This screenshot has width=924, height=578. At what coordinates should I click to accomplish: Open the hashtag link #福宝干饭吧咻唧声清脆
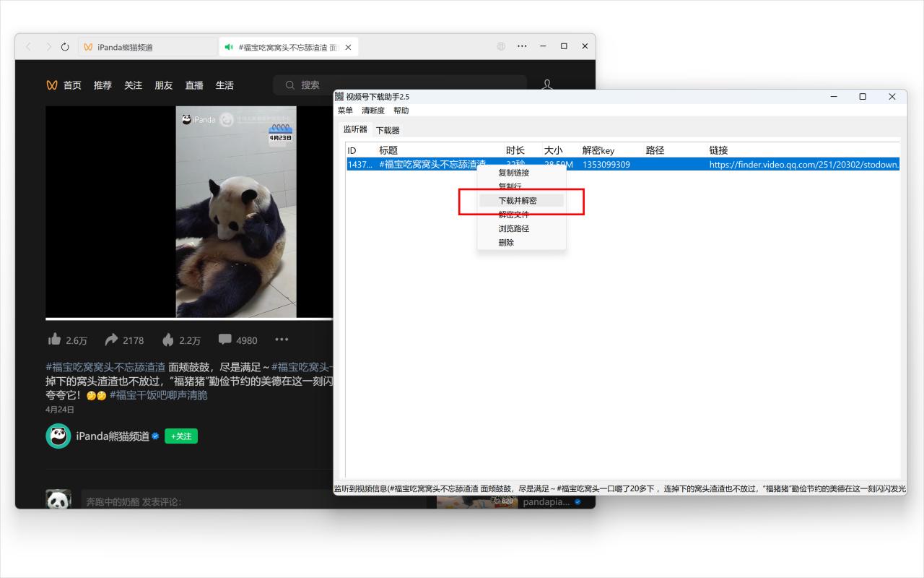(x=162, y=395)
